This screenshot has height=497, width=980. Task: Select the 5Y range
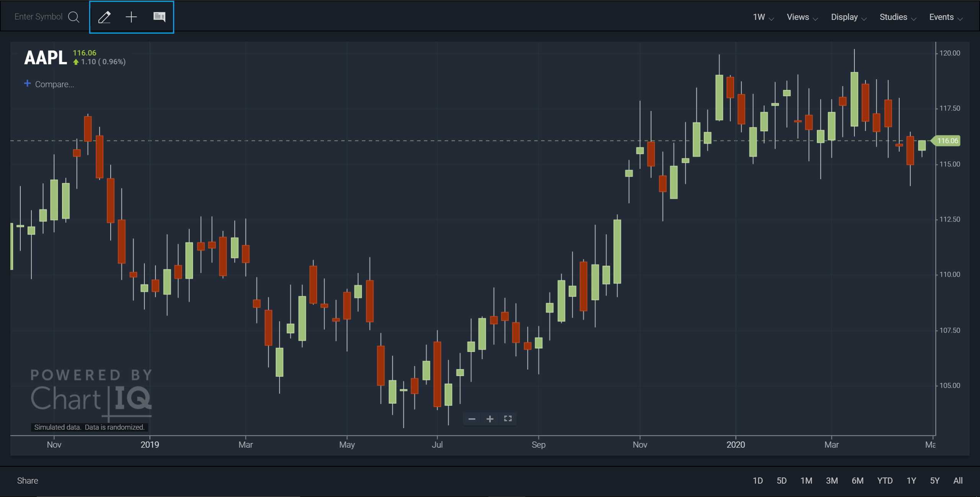coord(935,481)
